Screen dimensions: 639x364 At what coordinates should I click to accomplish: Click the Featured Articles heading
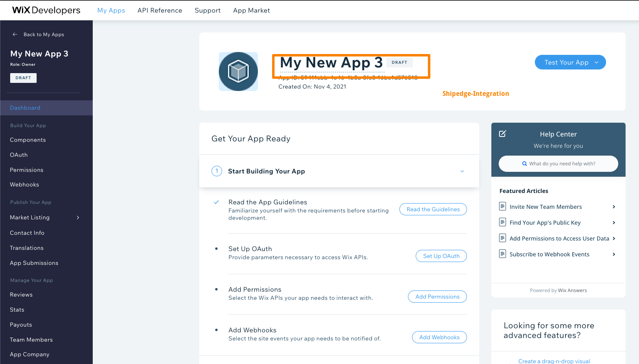pos(524,191)
